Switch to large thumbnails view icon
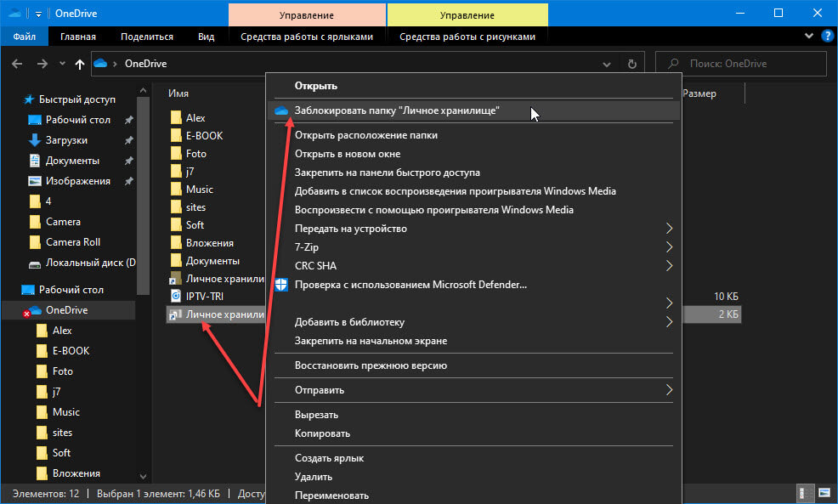838x504 pixels. (824, 492)
